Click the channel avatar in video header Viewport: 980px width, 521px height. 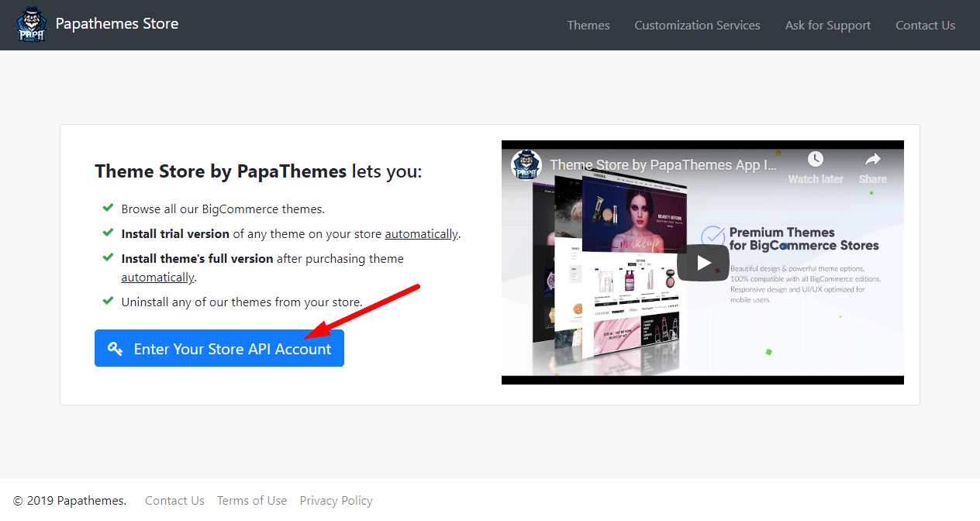point(526,164)
